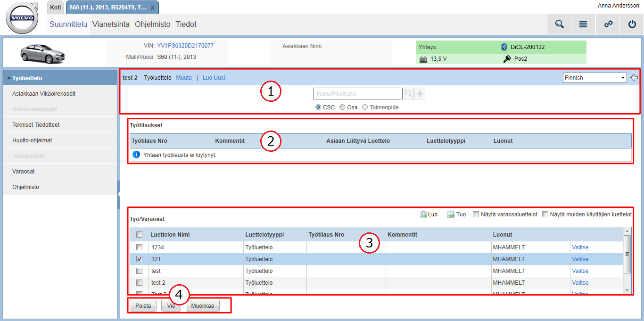Open the Ohjelmisto top menu

click(153, 24)
